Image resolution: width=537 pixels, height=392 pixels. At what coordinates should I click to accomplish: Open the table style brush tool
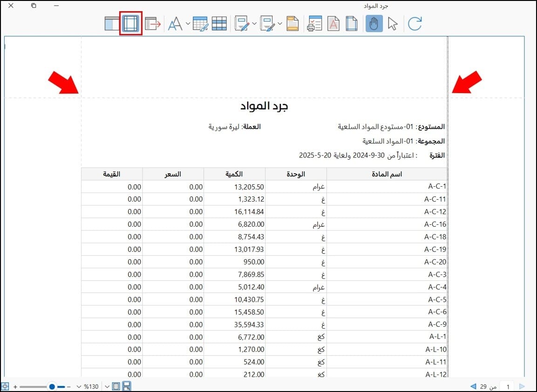(200, 24)
